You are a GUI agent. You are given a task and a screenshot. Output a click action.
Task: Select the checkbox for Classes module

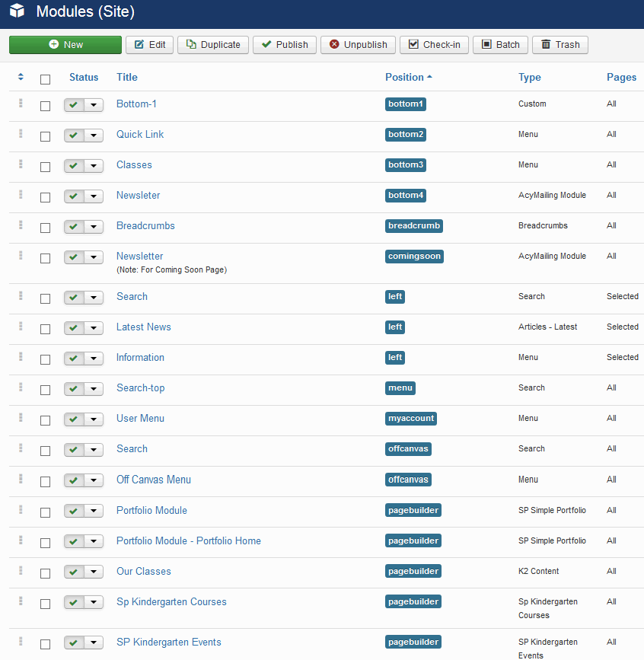[45, 167]
